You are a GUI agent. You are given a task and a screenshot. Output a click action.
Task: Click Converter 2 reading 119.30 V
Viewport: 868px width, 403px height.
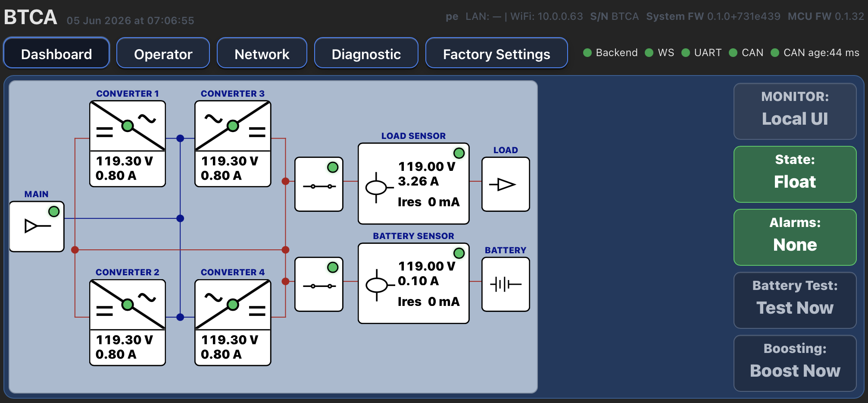124,340
